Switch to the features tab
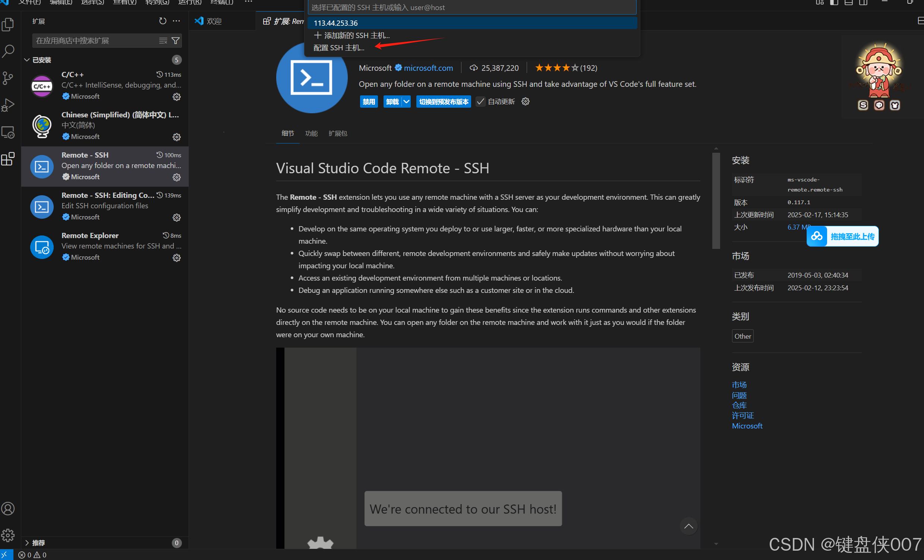 pyautogui.click(x=311, y=133)
